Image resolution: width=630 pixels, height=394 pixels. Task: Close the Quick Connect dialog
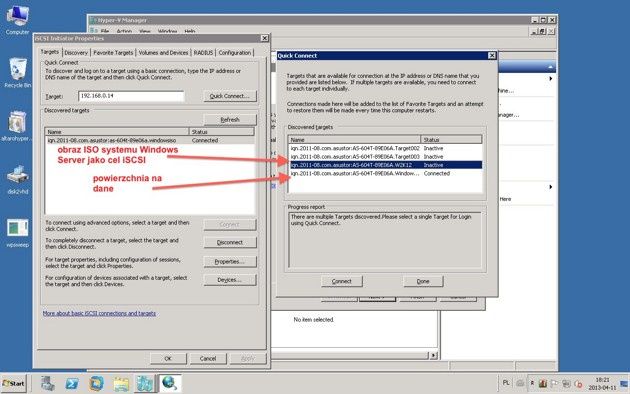(492, 55)
